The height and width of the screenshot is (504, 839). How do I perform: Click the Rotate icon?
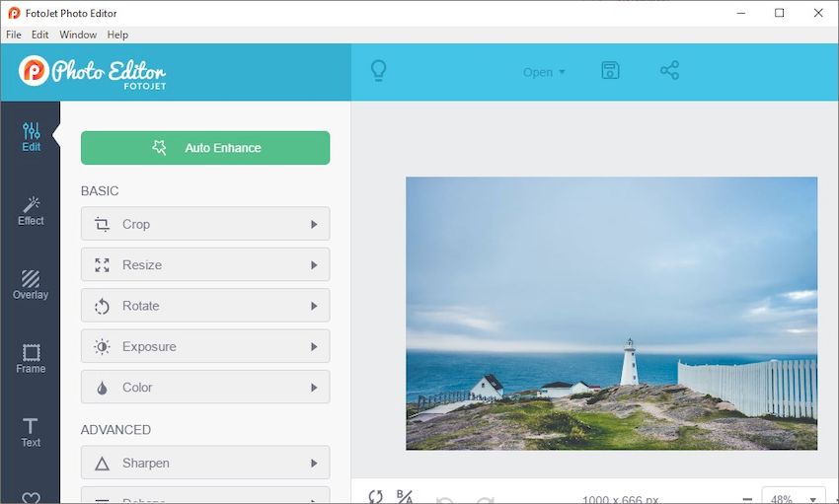(x=102, y=307)
